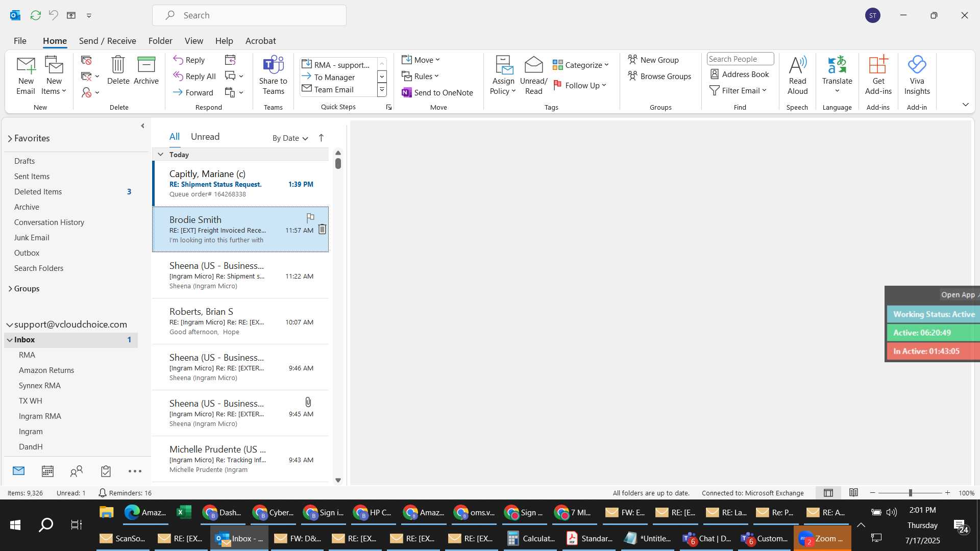Click New Group
The height and width of the screenshot is (551, 980).
(x=653, y=60)
